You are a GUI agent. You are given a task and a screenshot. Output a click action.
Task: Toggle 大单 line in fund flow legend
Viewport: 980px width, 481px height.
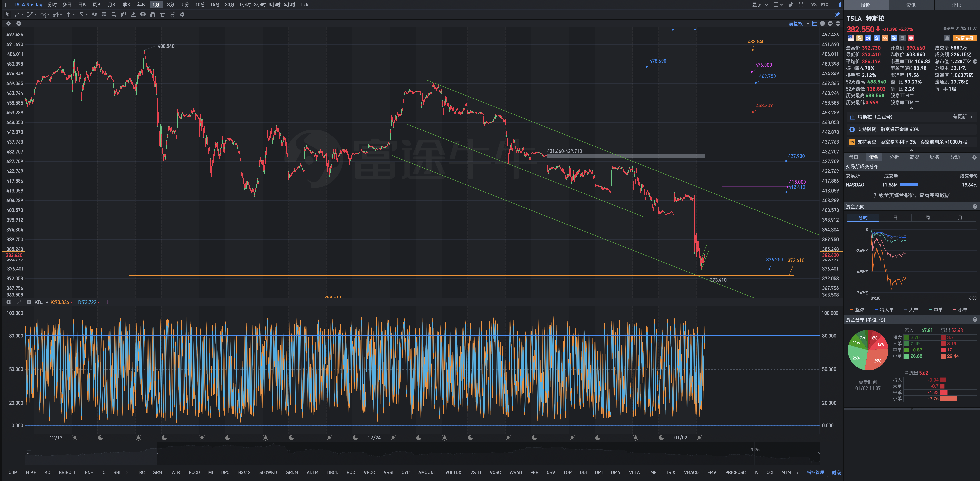[911, 310]
